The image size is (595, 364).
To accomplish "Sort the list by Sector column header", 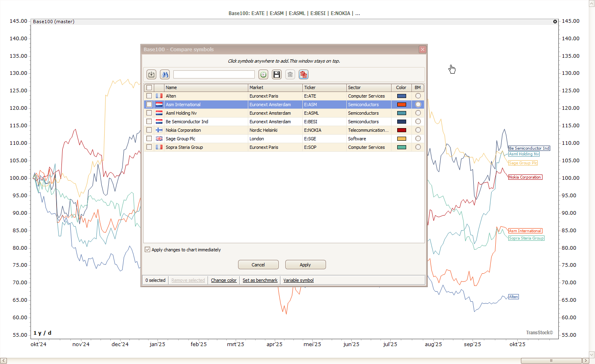I will pos(368,87).
